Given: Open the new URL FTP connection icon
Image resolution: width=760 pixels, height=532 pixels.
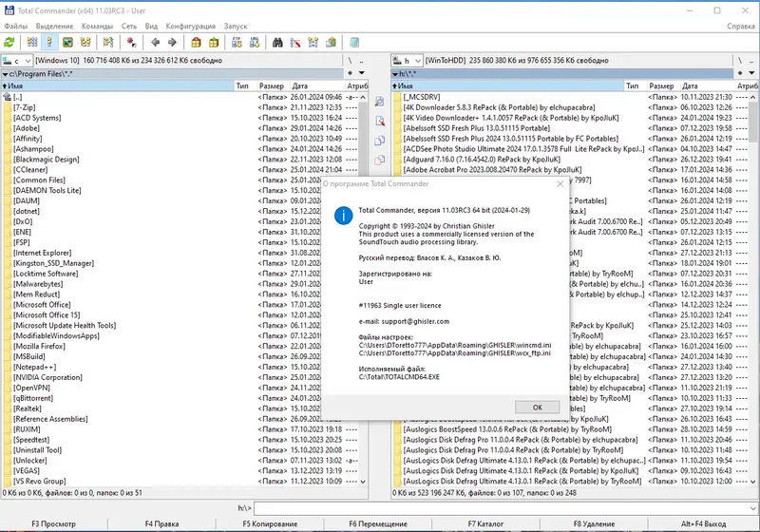Looking at the screenshot, I should (x=255, y=43).
